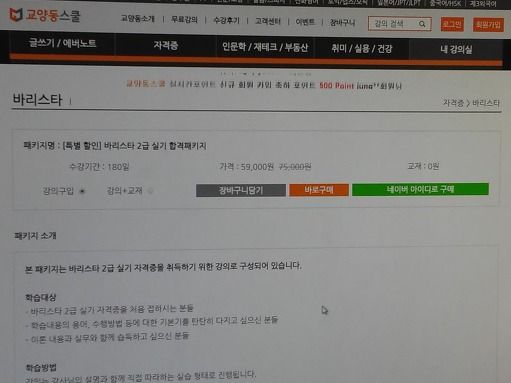
Task: Focus the 강의 검색 search field
Action: pyautogui.click(x=399, y=24)
